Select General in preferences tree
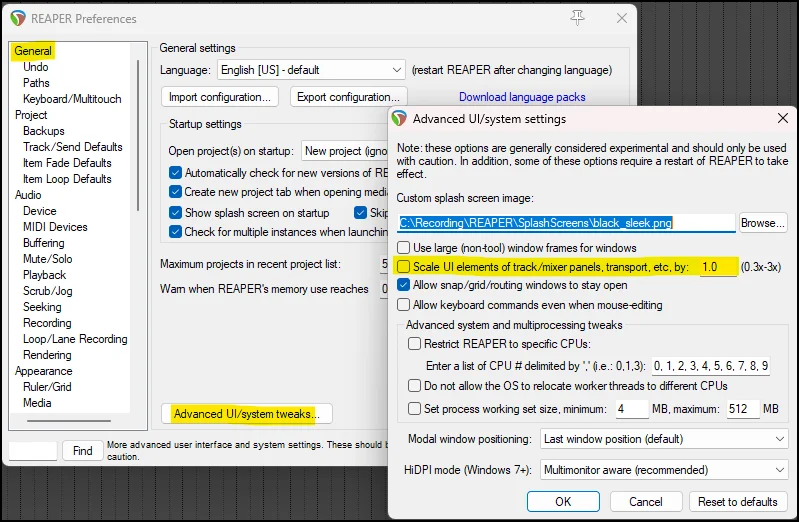 [33, 51]
